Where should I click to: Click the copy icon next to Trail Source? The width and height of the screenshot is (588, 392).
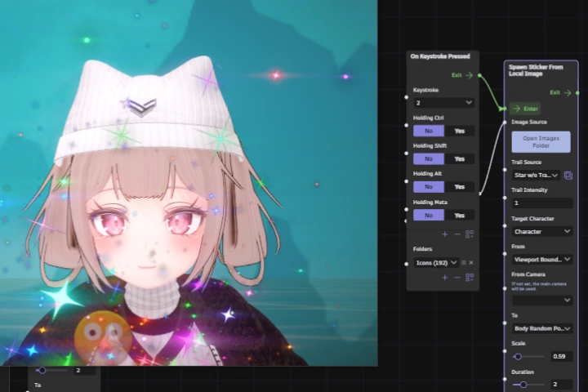coord(568,175)
